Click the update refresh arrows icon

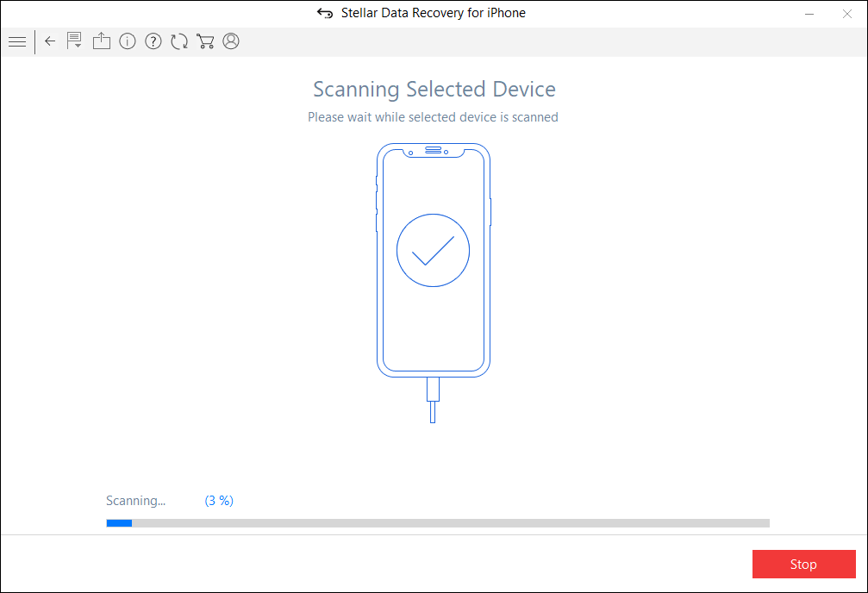coord(179,41)
